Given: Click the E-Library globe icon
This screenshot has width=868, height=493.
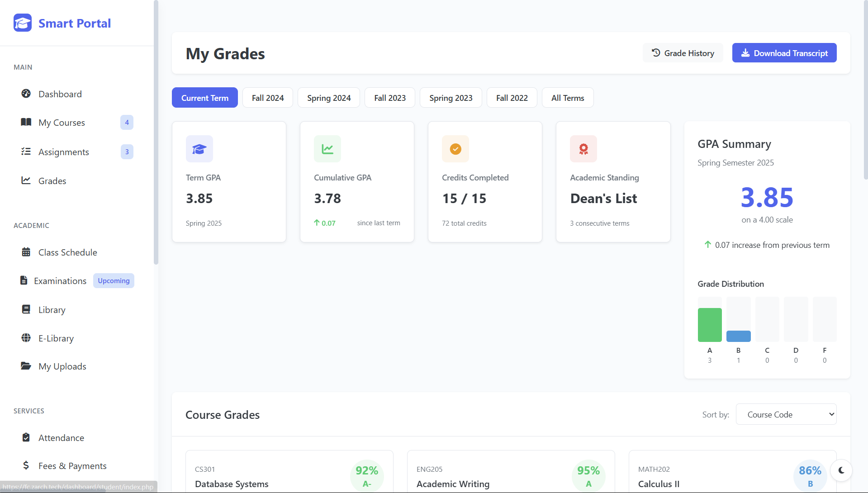Looking at the screenshot, I should click(x=26, y=338).
